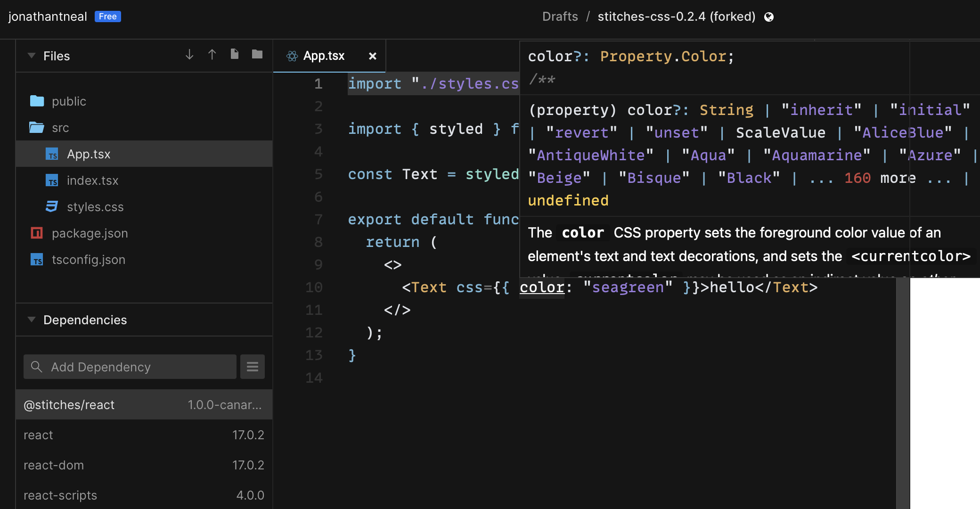Screen dimensions: 980x509
Task: Click the export sandbox download arrow icon
Action: click(189, 54)
